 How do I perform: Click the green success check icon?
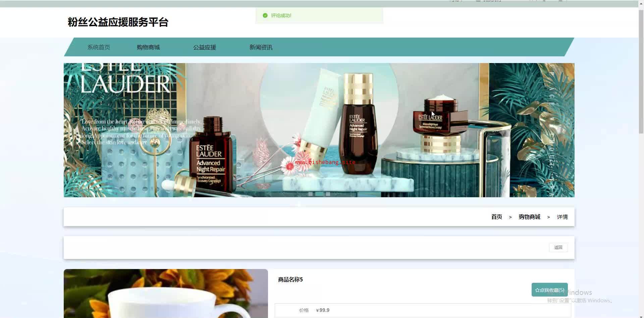pyautogui.click(x=265, y=15)
